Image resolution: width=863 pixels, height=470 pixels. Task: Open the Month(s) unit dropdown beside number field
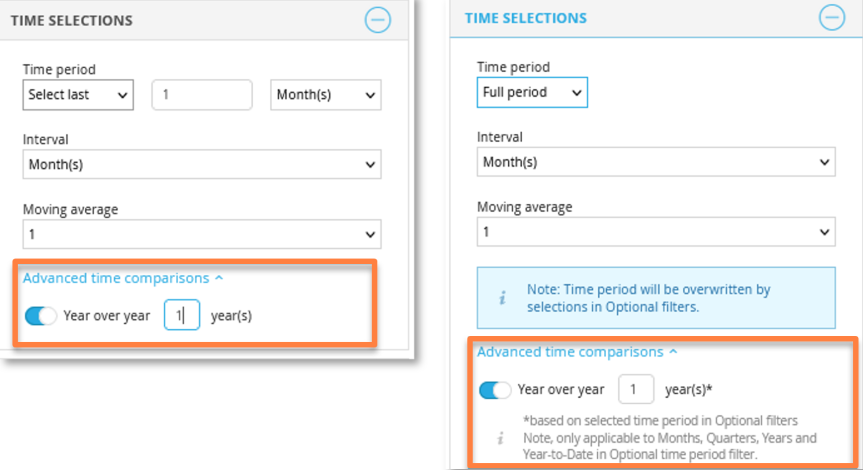point(326,95)
